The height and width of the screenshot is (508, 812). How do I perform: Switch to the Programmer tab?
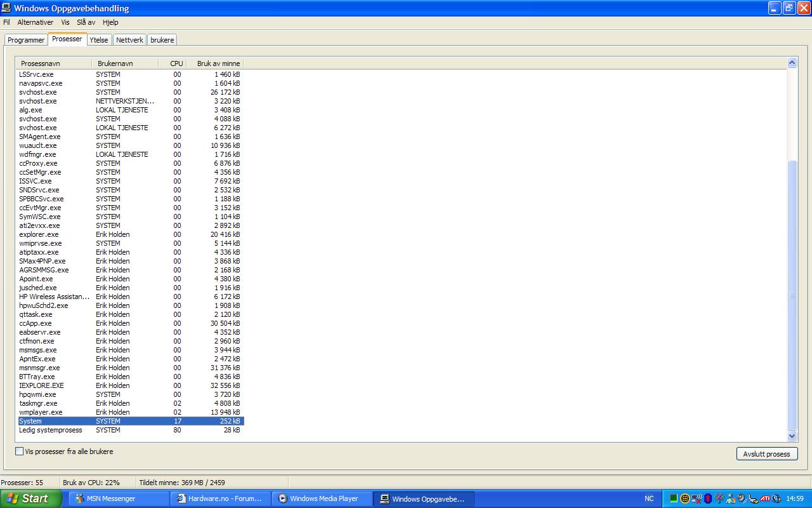pos(26,40)
